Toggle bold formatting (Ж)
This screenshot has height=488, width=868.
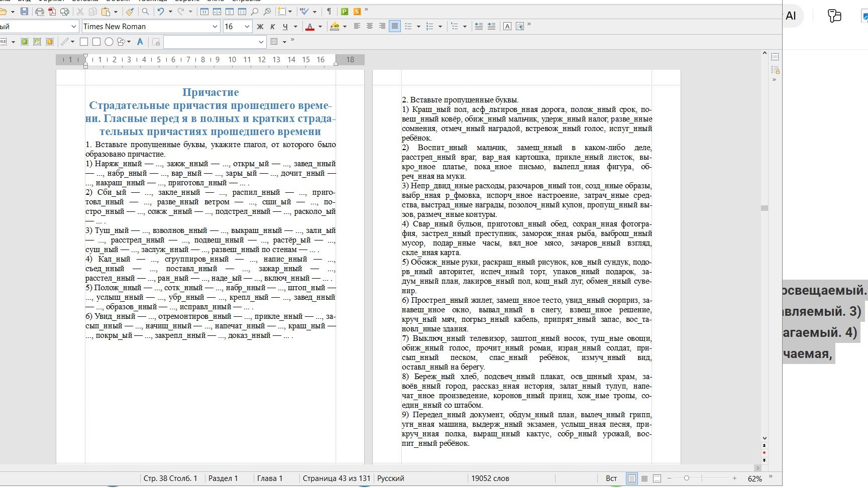click(260, 26)
